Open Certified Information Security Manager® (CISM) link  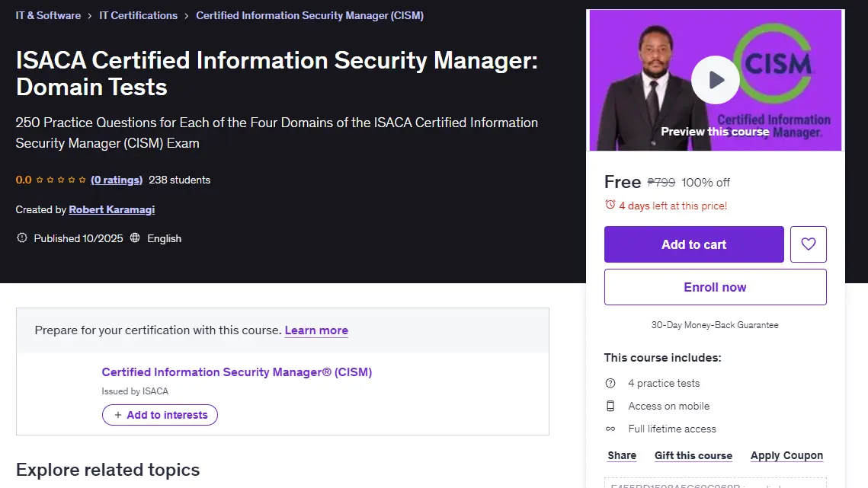(x=237, y=372)
